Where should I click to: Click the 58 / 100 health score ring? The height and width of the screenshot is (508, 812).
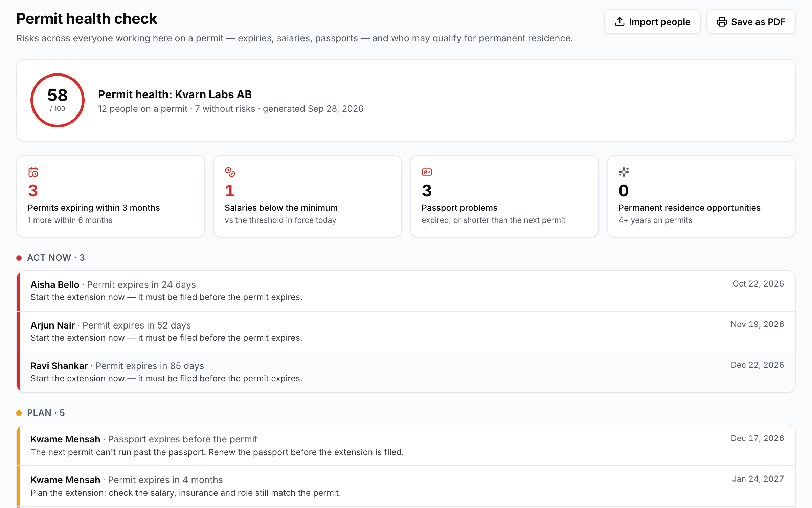coord(58,100)
